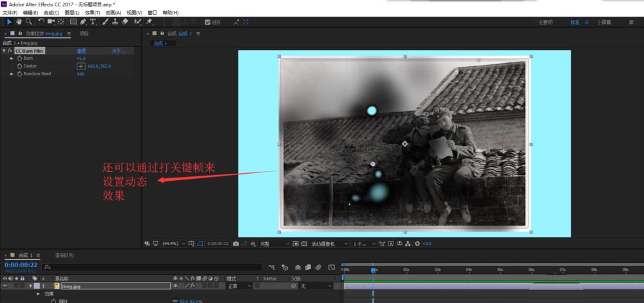Click the snapshot camera icon in viewer
This screenshot has height=303, width=644.
pos(236,244)
